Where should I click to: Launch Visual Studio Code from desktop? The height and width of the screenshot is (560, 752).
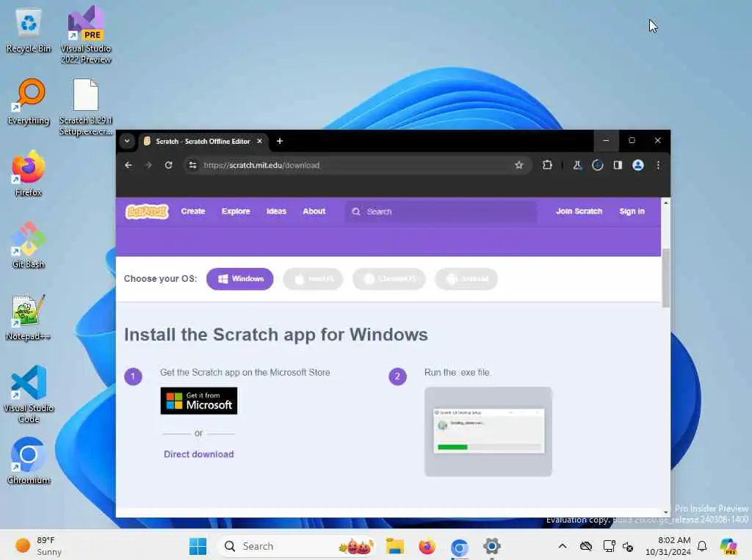(x=29, y=394)
